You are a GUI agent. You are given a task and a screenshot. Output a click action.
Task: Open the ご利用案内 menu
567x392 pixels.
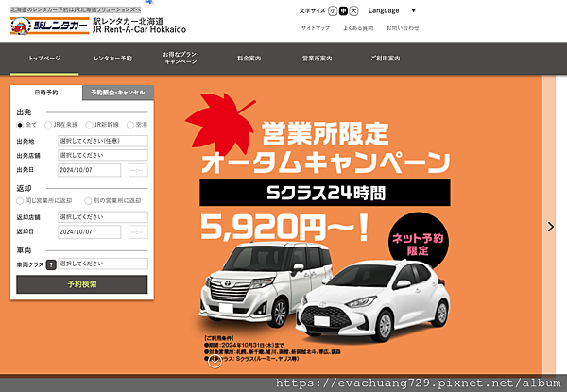pos(386,59)
